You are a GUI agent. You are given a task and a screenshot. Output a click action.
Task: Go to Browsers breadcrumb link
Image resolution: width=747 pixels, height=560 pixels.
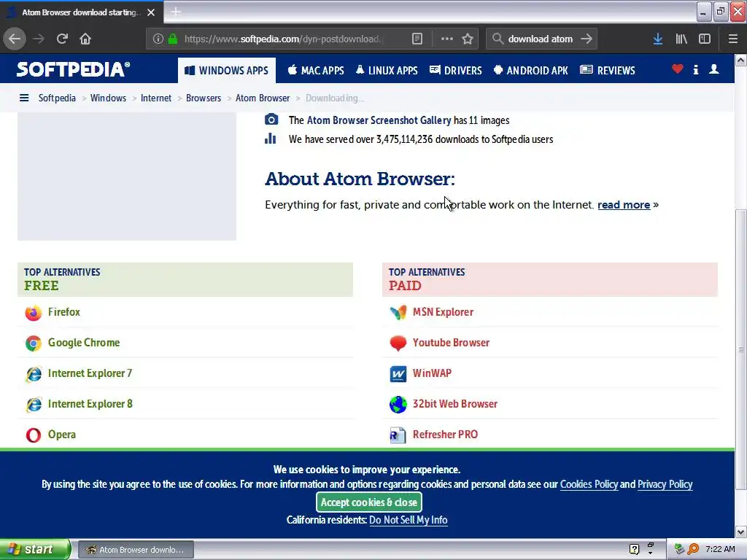coord(204,98)
